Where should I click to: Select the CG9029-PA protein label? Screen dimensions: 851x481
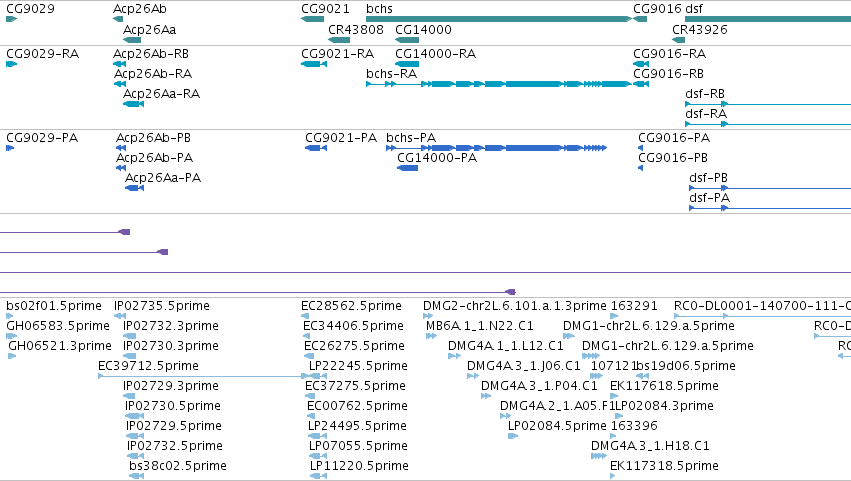point(42,138)
